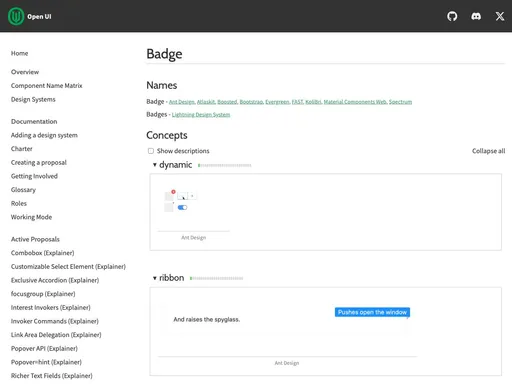Click the Badge page heading
This screenshot has width=512, height=384.
(x=164, y=54)
